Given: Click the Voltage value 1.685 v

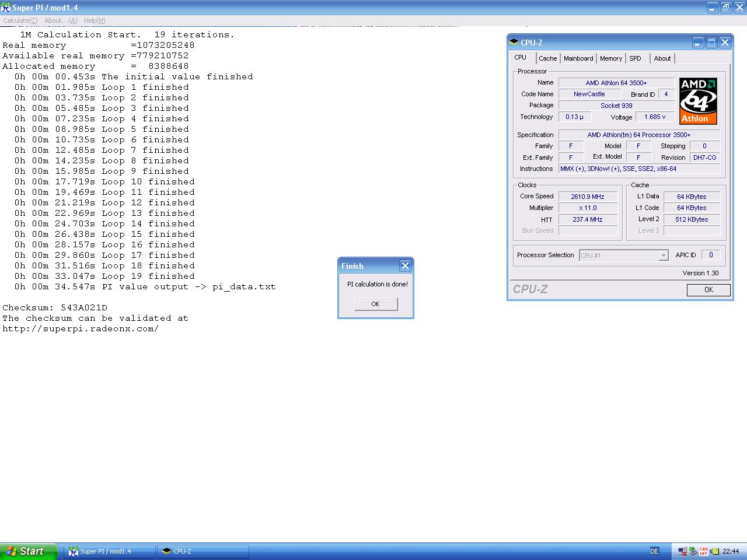Looking at the screenshot, I should click(655, 117).
